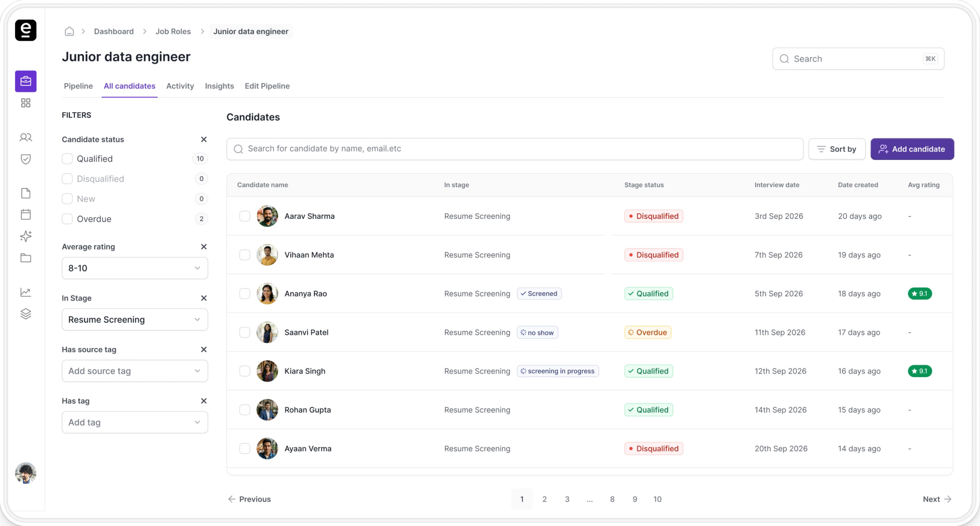
Task: Check the New status filter
Action: (x=67, y=199)
